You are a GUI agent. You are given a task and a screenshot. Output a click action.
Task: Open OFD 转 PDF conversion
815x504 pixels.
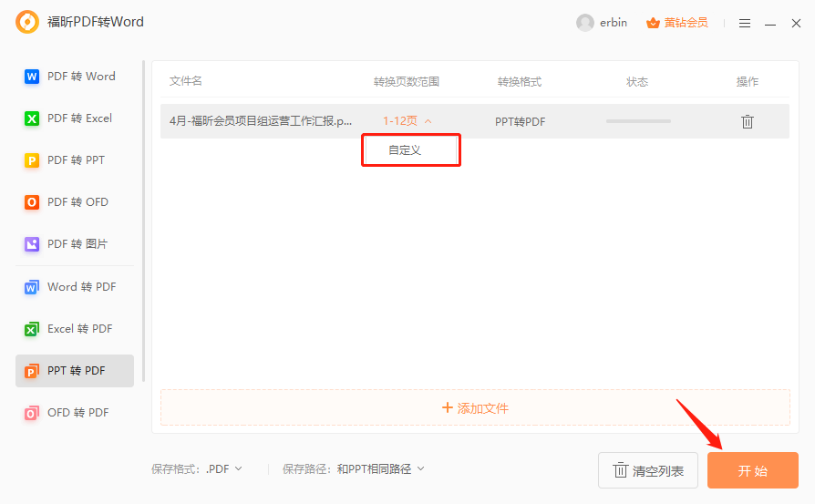tap(78, 413)
